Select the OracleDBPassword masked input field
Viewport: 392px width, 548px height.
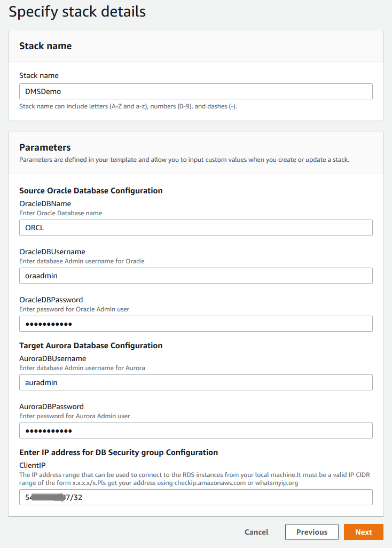(x=195, y=324)
